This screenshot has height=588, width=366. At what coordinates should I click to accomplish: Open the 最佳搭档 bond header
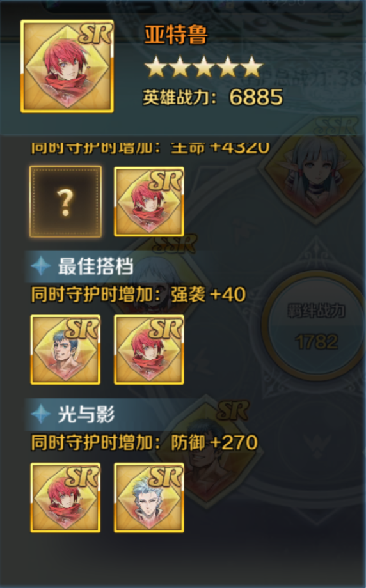(x=96, y=267)
